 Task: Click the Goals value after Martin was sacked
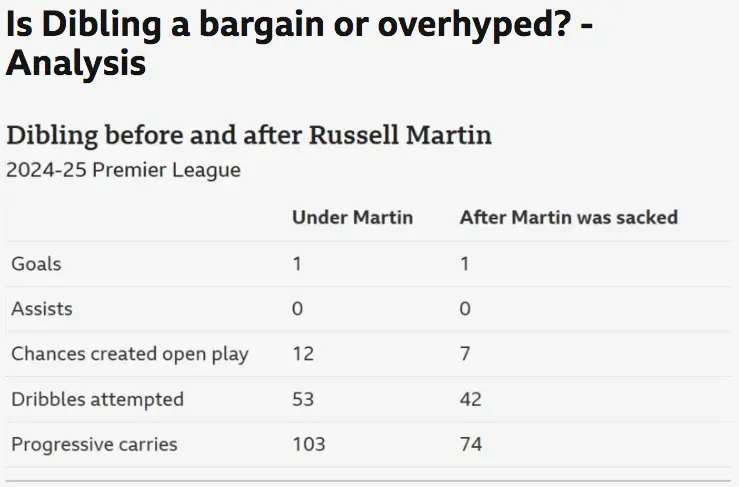(465, 264)
